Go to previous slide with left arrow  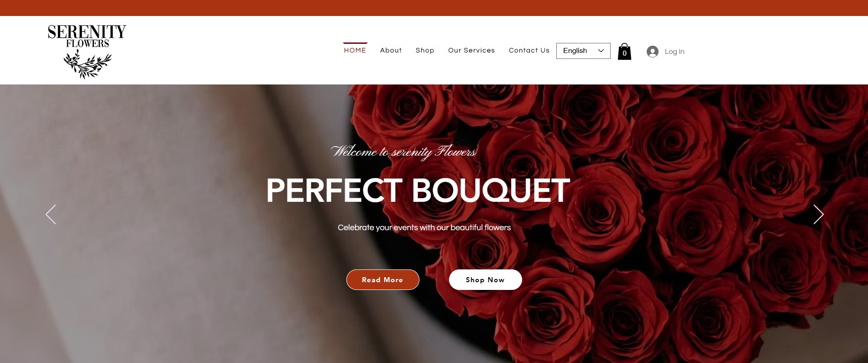51,214
